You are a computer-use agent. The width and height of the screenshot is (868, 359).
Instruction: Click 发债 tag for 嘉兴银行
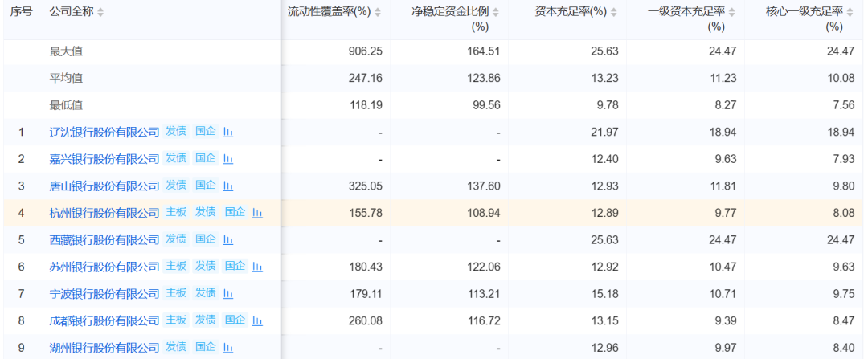click(176, 158)
